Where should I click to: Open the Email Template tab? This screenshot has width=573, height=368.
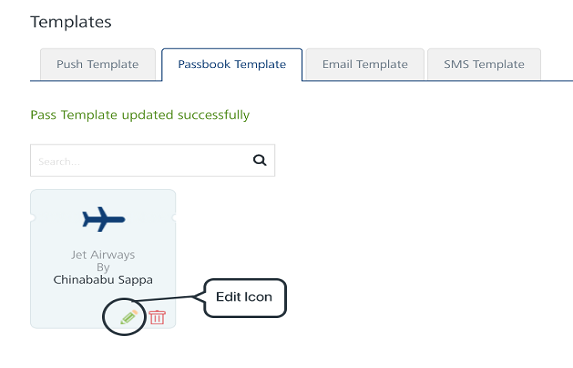click(x=365, y=64)
